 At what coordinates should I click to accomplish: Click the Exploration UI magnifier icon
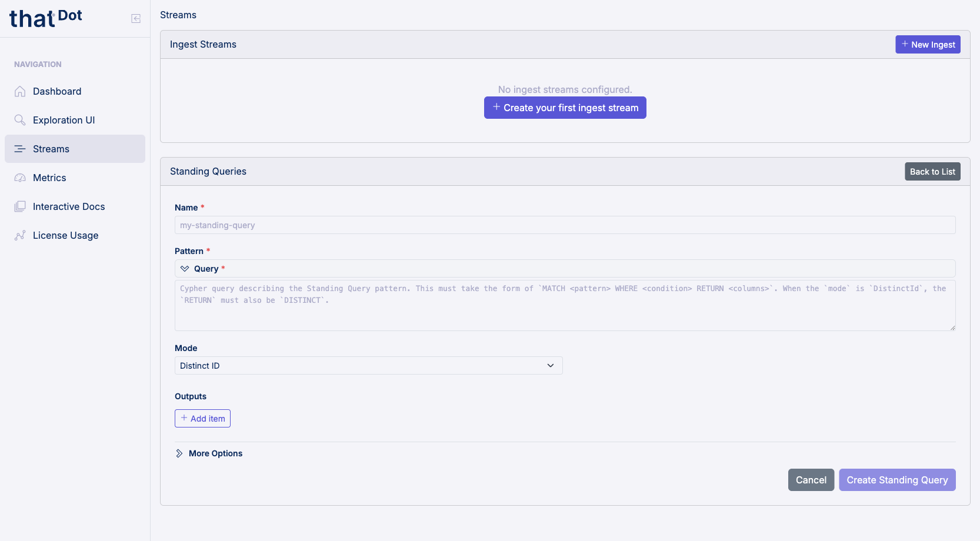20,120
